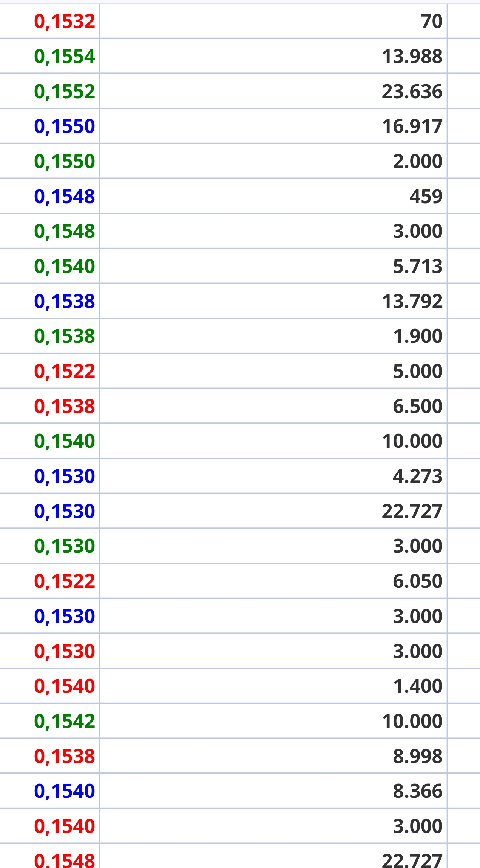This screenshot has width=480, height=868.
Task: Click the green 0,1552 price value
Action: pos(64,91)
